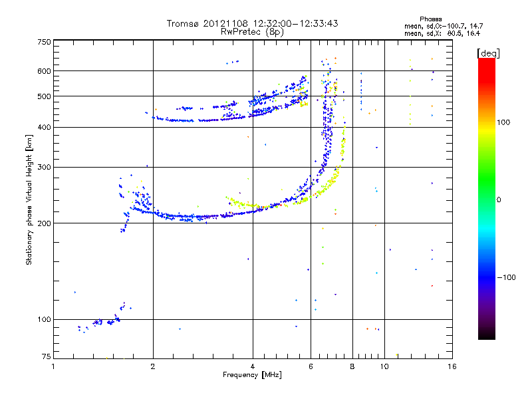The width and height of the screenshot is (532, 399).
Task: Click the y-axis tick label '75'
Action: tap(47, 356)
